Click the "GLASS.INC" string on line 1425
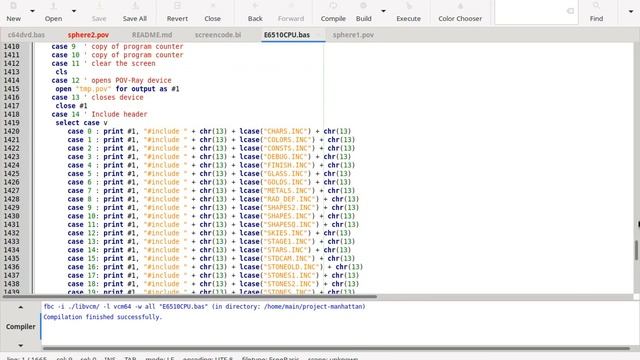This screenshot has height=360, width=640. coord(285,174)
